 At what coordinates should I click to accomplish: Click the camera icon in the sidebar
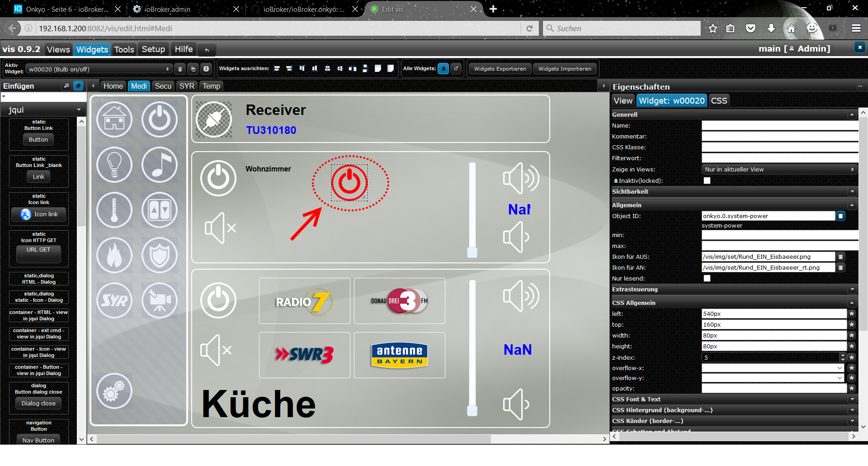tap(160, 300)
